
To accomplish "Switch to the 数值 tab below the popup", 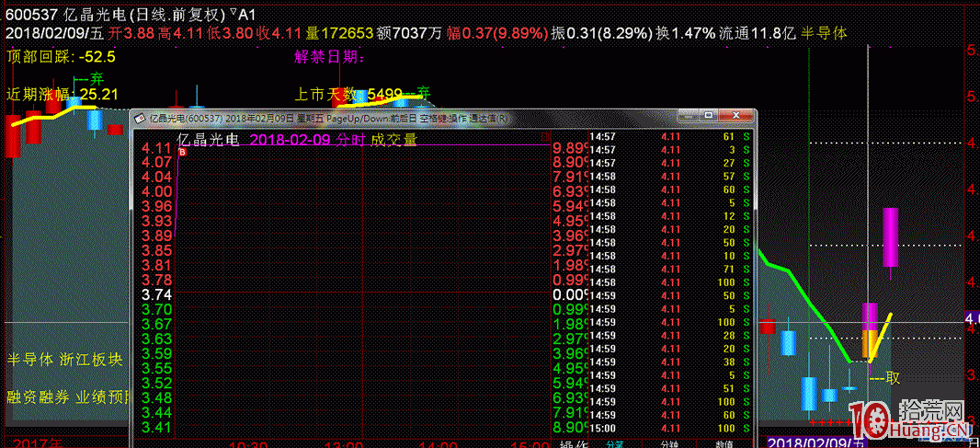I will click(726, 443).
